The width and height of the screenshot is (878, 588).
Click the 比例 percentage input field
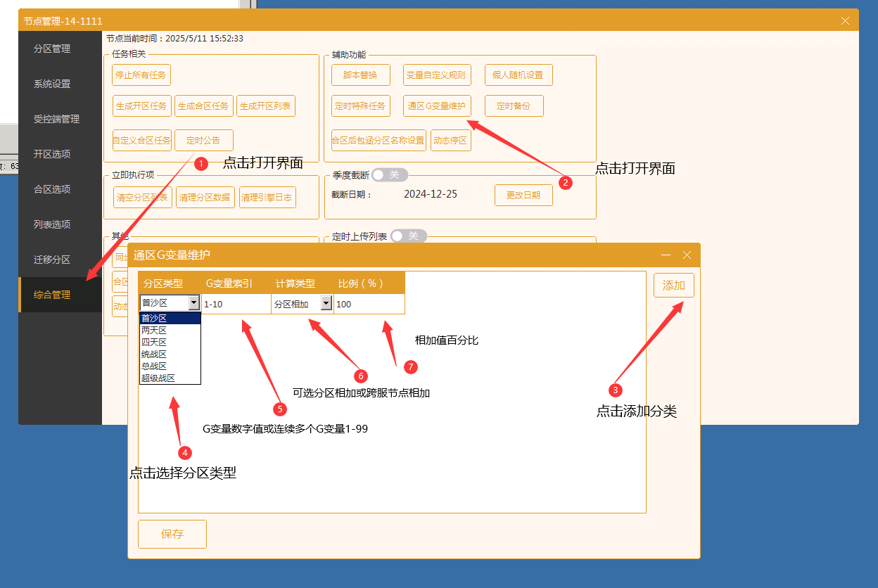click(369, 304)
